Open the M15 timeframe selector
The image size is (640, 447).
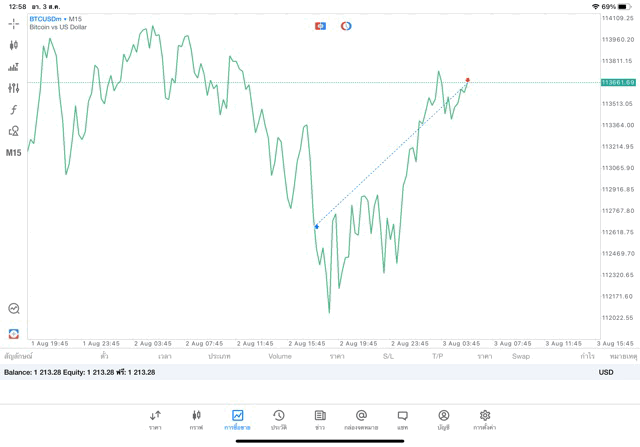tap(14, 153)
